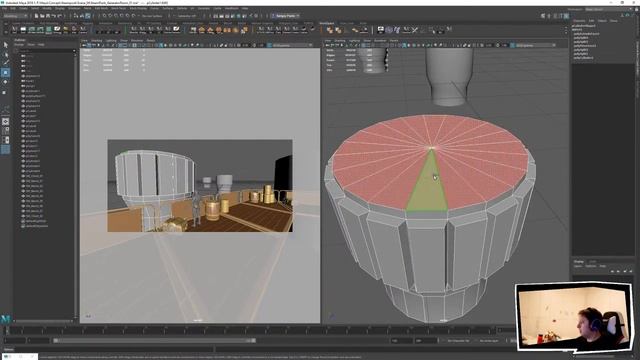Open the user account dropdown

(286, 16)
